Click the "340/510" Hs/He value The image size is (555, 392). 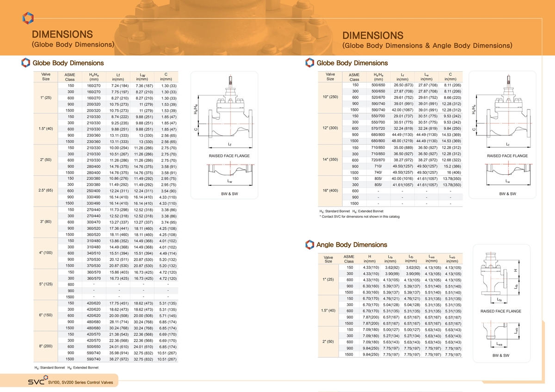(x=94, y=253)
